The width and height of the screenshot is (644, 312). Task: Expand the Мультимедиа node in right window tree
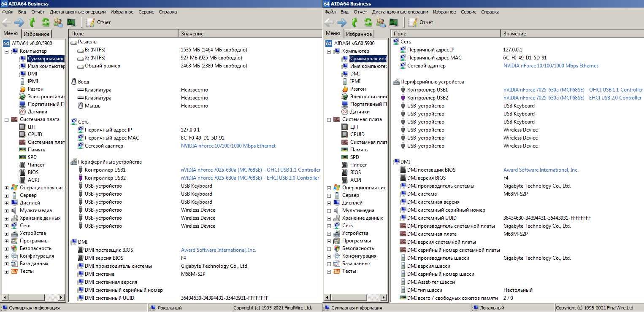pos(329,210)
